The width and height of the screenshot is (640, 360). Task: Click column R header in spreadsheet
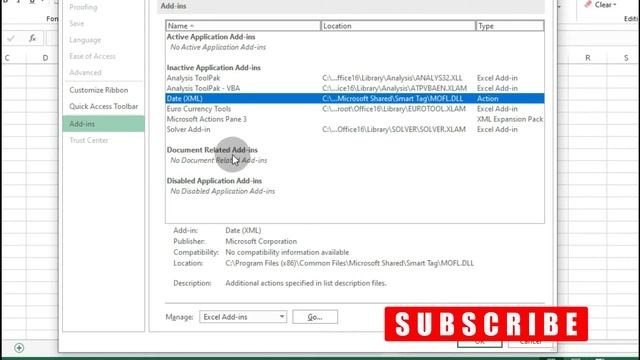click(588, 58)
